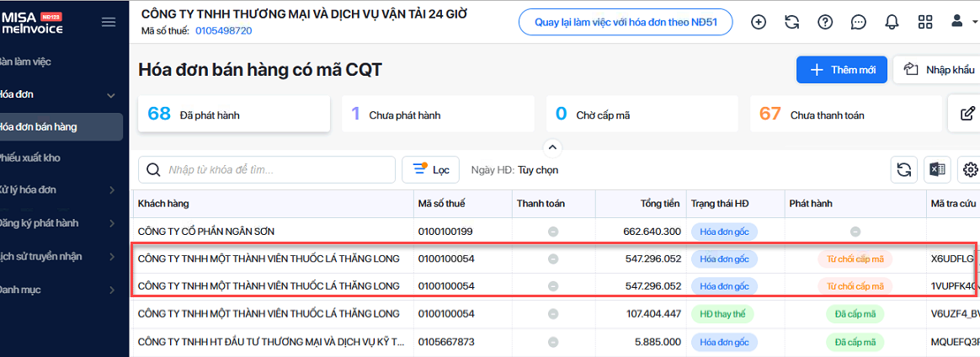Click the payment status icon for NGÂN SƠN
The height and width of the screenshot is (357, 980).
click(x=553, y=232)
